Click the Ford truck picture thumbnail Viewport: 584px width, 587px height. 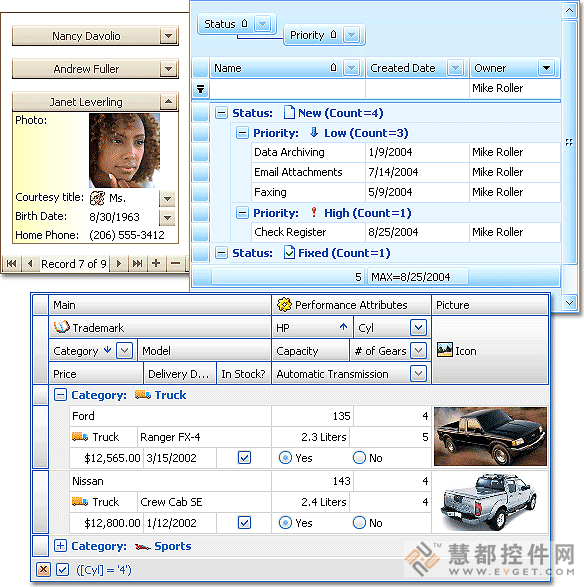[490, 437]
